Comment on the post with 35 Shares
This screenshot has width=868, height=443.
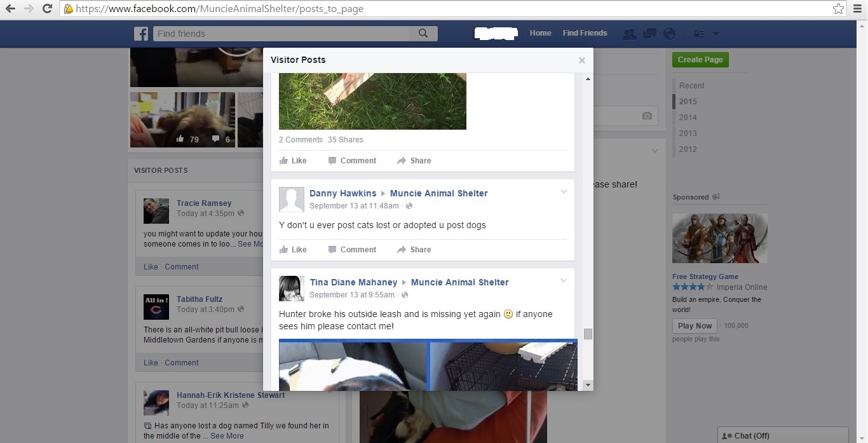click(x=352, y=161)
